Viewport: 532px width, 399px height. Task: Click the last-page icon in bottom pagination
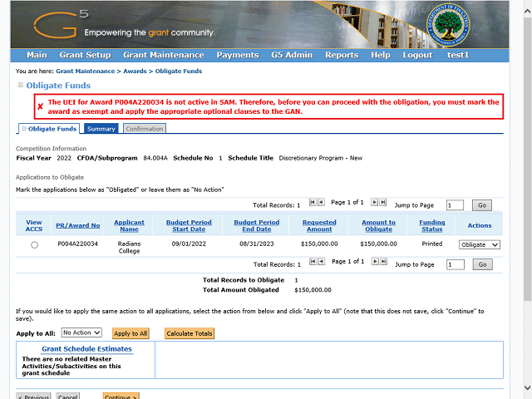384,262
